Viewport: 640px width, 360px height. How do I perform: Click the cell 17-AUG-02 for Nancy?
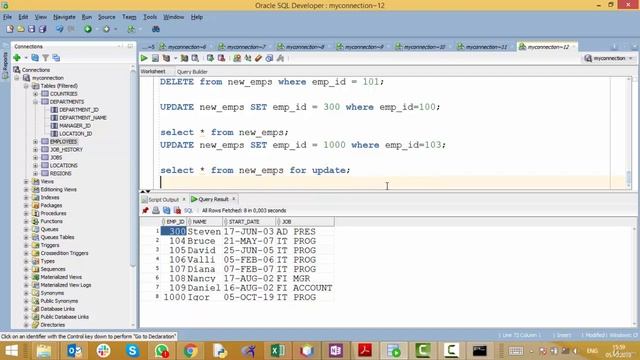pyautogui.click(x=249, y=278)
